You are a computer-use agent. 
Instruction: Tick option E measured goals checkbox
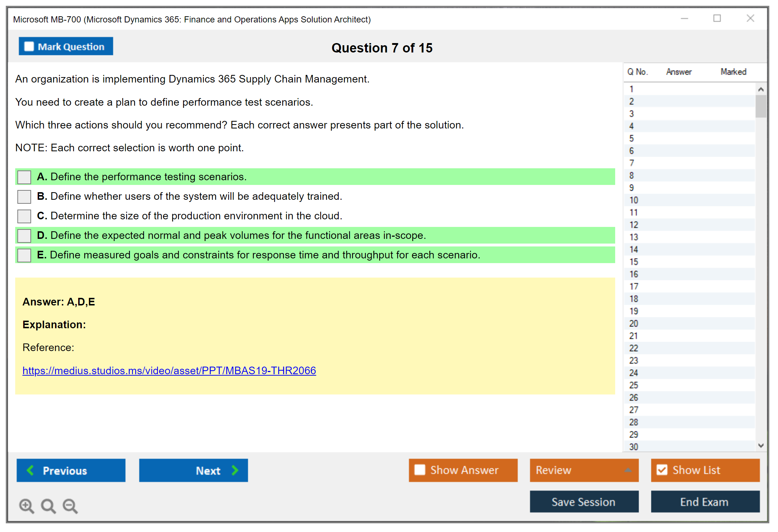point(24,255)
